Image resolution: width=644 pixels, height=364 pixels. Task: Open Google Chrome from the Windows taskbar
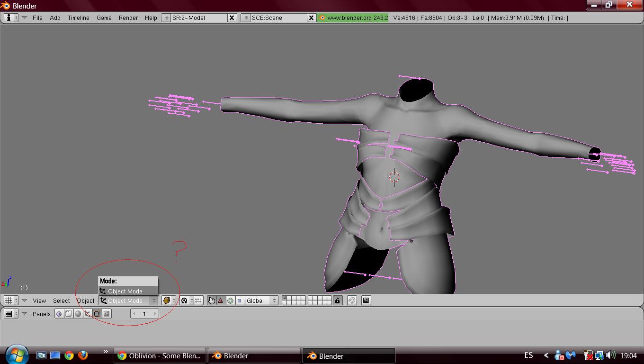[69, 355]
